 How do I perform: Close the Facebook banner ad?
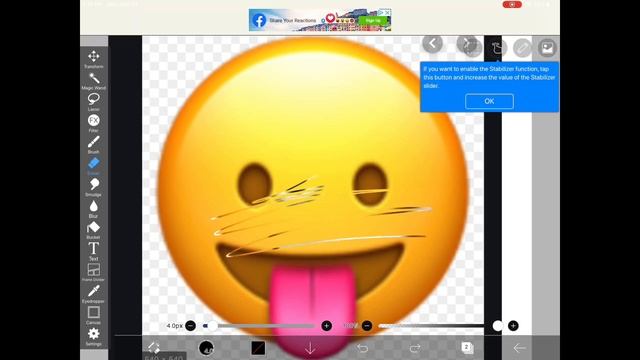(388, 12)
